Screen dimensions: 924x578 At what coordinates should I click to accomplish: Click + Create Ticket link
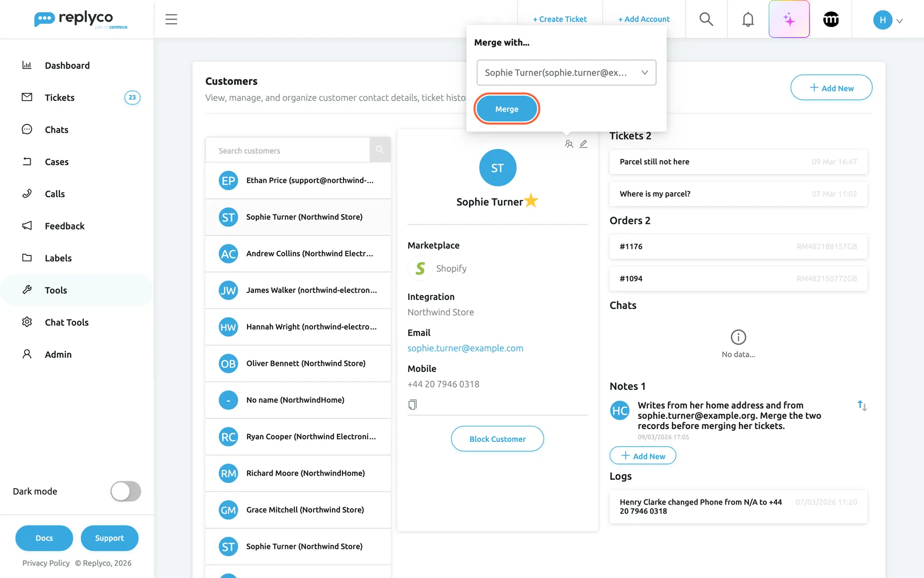tap(560, 20)
